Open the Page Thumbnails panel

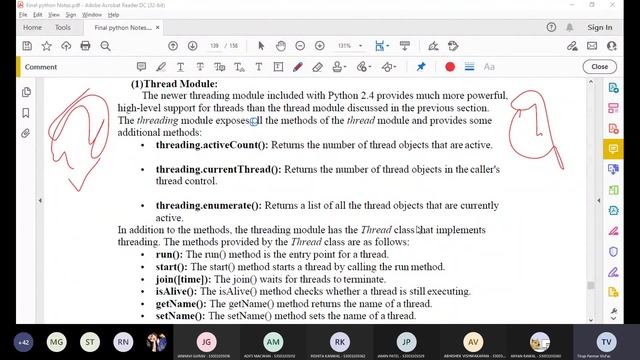(27, 92)
